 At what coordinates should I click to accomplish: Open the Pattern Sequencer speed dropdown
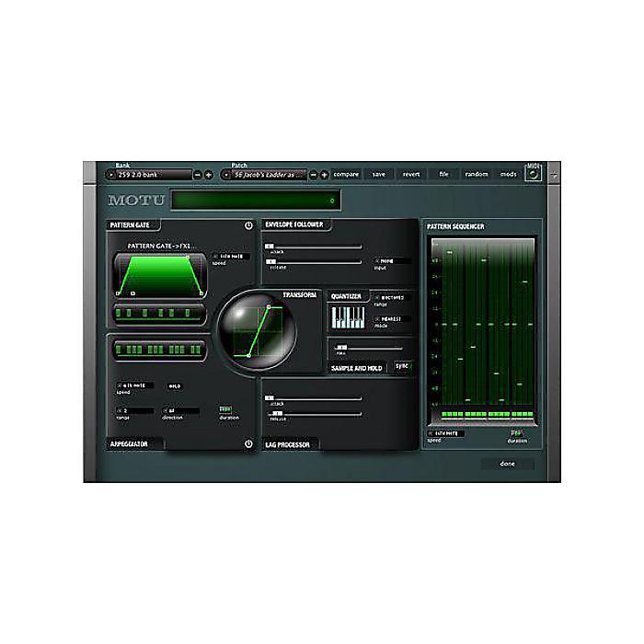pyautogui.click(x=445, y=433)
